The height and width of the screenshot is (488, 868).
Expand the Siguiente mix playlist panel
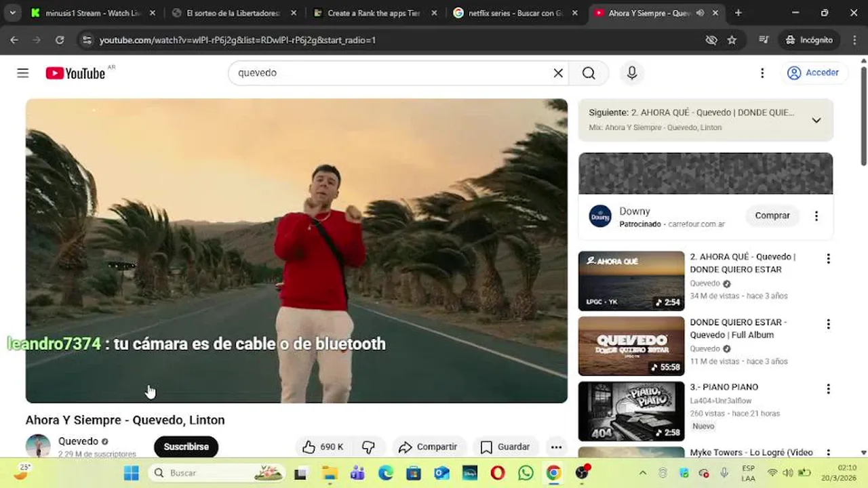(x=816, y=120)
